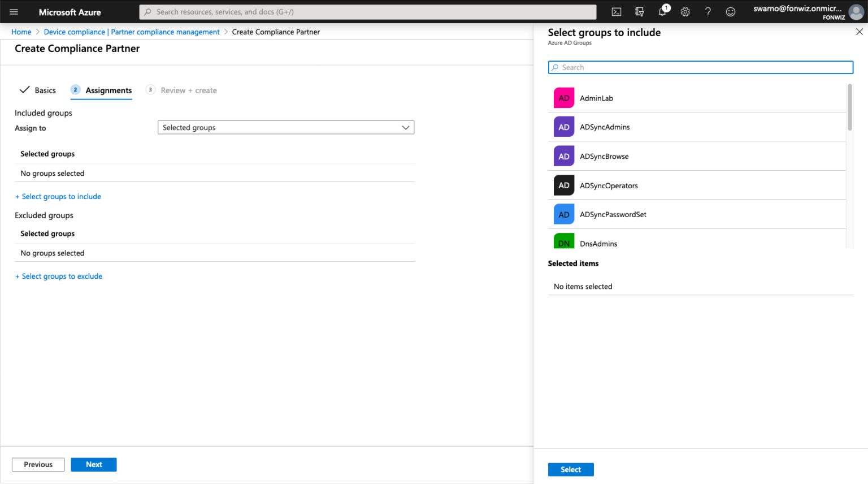Open the portal menu hamburger icon

click(x=14, y=11)
